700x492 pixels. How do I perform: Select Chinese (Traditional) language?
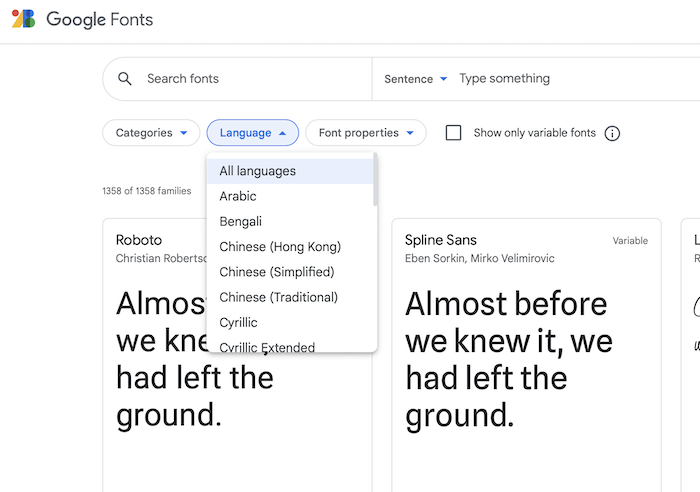[290, 297]
